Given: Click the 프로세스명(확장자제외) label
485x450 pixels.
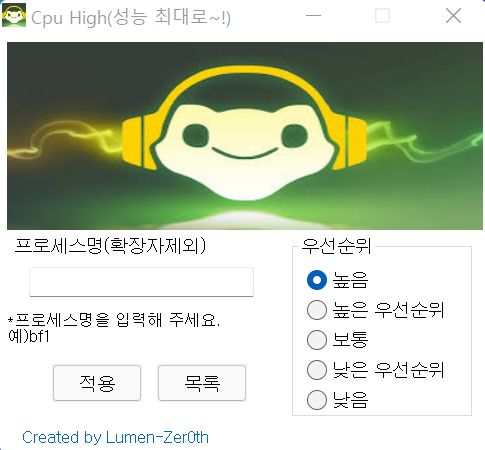Looking at the screenshot, I should click(x=110, y=246).
